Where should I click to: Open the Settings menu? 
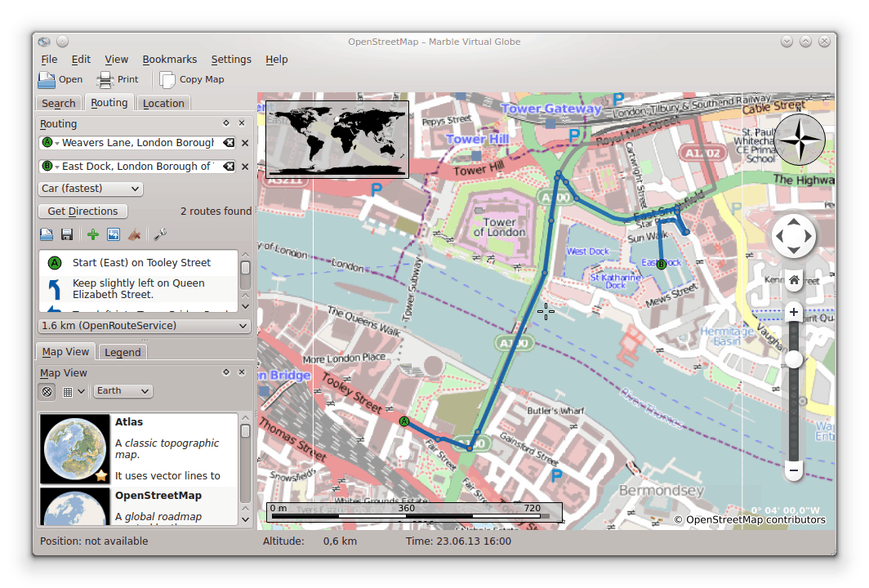(231, 60)
